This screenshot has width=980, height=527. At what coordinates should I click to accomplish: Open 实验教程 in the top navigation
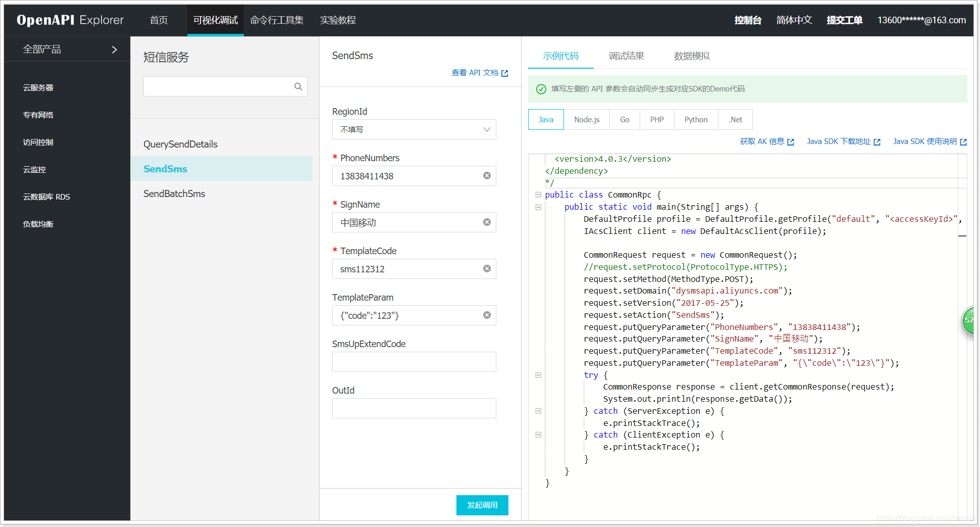[x=338, y=20]
